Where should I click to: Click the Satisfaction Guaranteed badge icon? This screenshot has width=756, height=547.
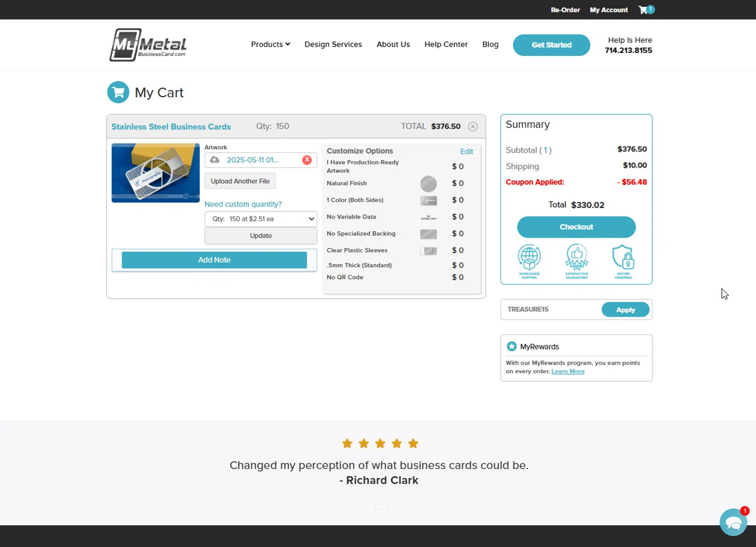[577, 261]
